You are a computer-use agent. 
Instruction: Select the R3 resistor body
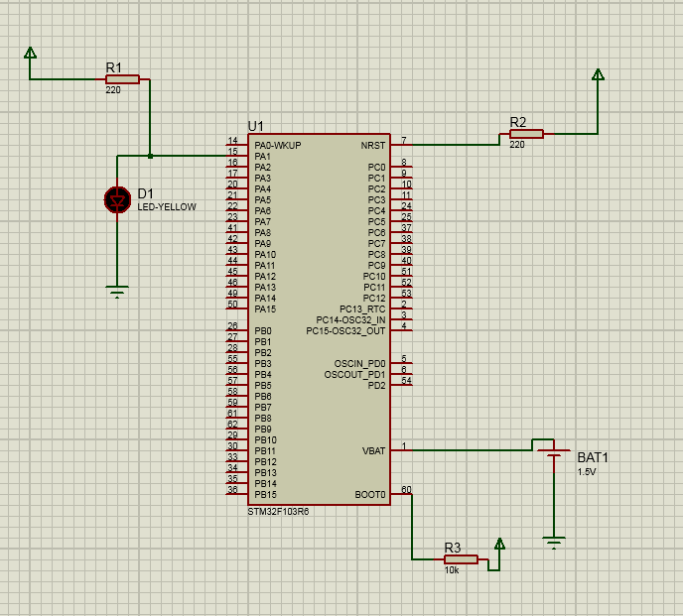[x=461, y=559]
